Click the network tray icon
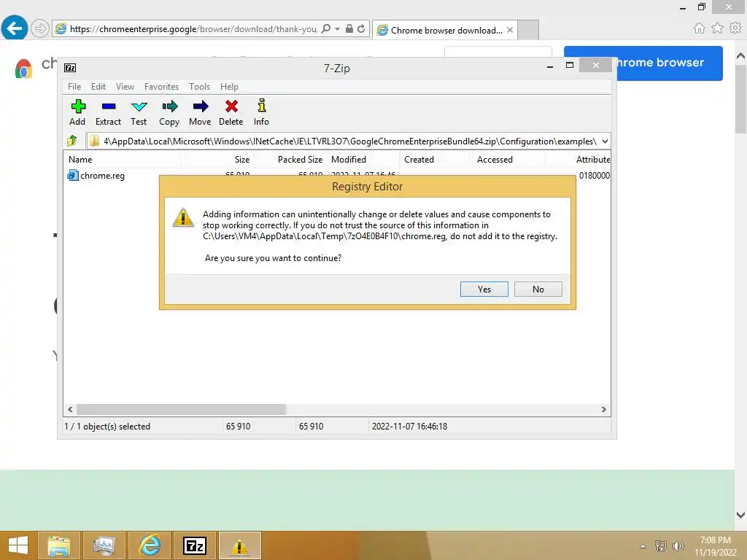 pyautogui.click(x=661, y=545)
